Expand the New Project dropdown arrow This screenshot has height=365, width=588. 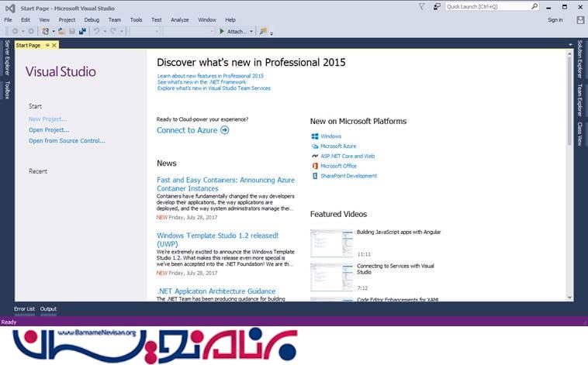pyautogui.click(x=54, y=32)
